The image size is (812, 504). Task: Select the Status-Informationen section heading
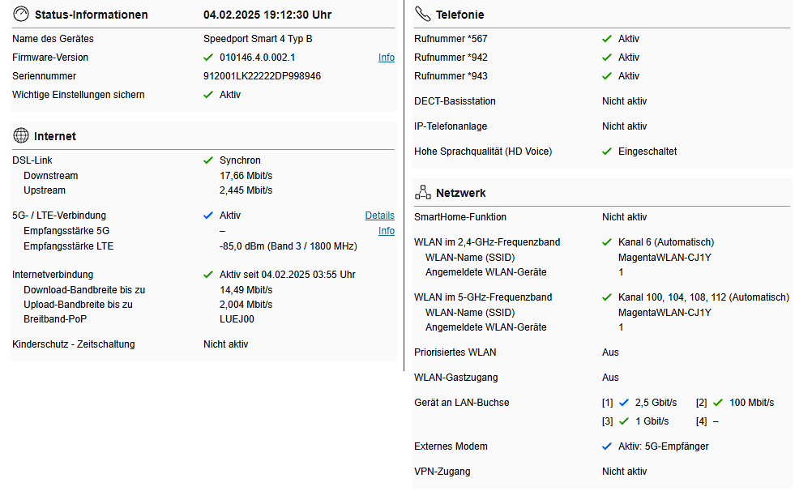91,15
